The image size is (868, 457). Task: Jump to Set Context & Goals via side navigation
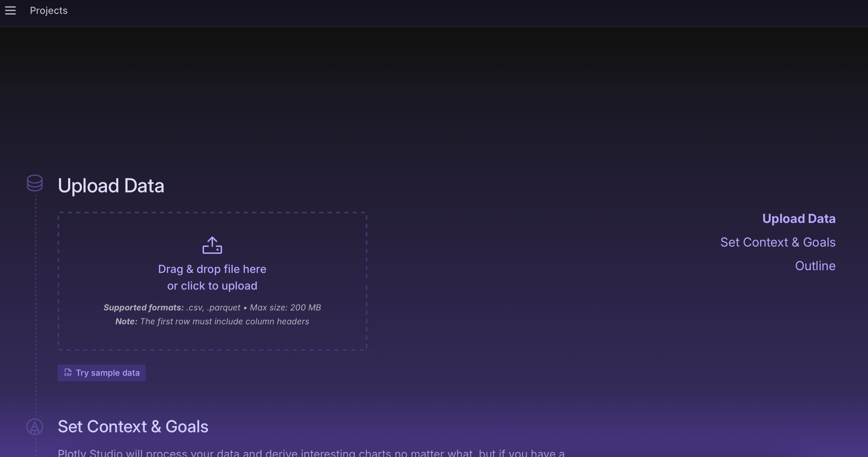pos(778,242)
